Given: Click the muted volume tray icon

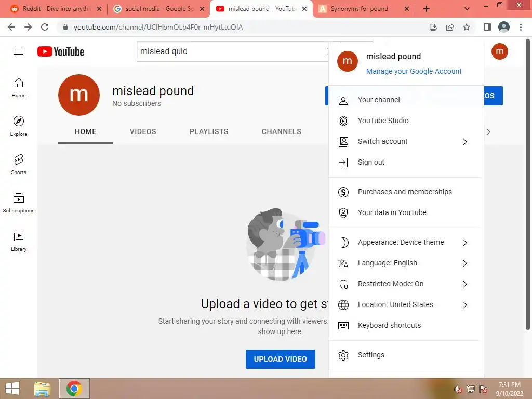Looking at the screenshot, I should tap(458, 389).
